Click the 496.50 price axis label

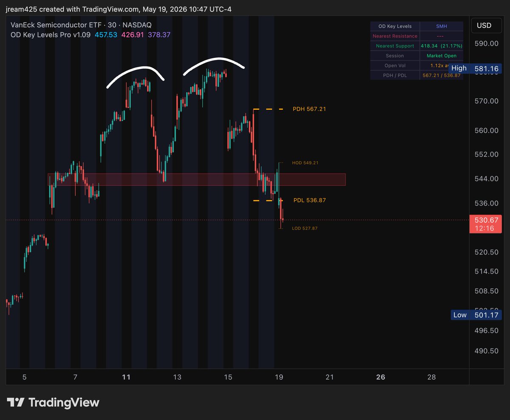487,331
